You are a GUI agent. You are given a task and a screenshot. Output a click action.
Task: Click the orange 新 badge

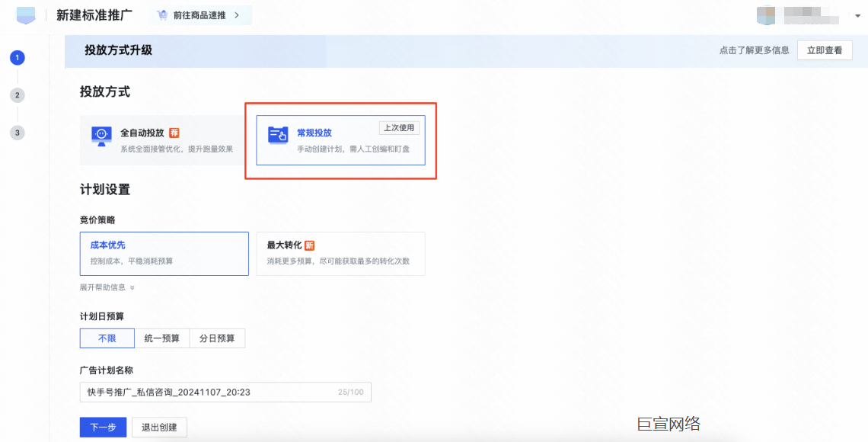(x=309, y=245)
